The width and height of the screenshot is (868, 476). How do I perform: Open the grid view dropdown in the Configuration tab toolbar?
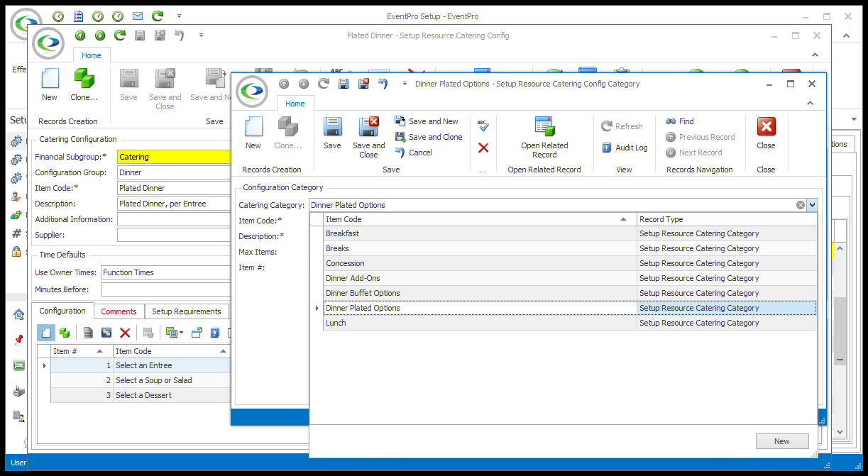[x=174, y=332]
